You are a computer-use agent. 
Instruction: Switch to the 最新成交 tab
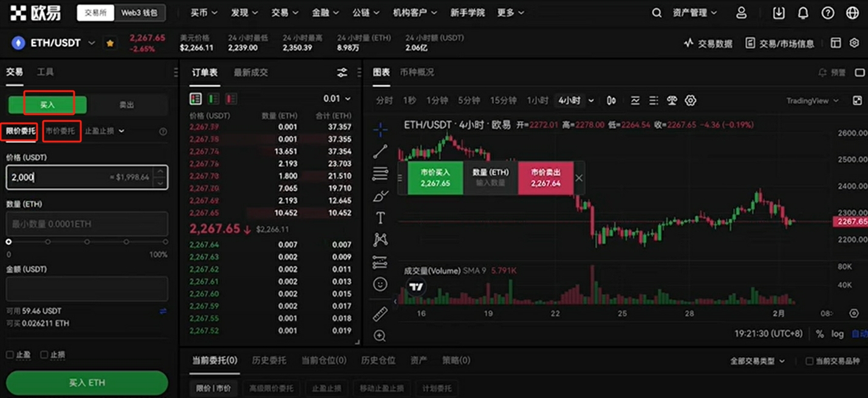point(251,72)
